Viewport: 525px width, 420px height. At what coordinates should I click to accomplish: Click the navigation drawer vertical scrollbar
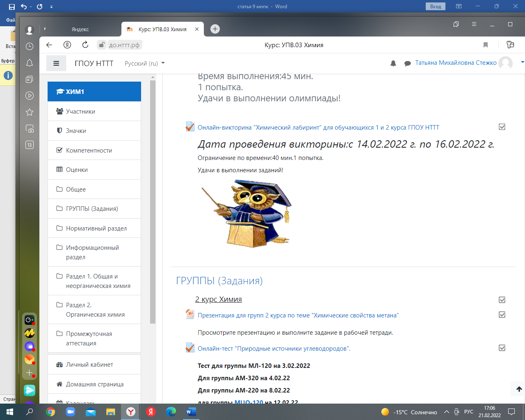(153, 202)
